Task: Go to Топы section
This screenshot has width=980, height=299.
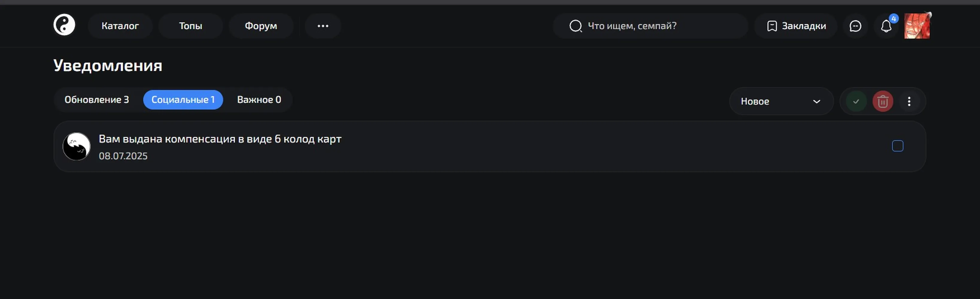Action: [191, 26]
